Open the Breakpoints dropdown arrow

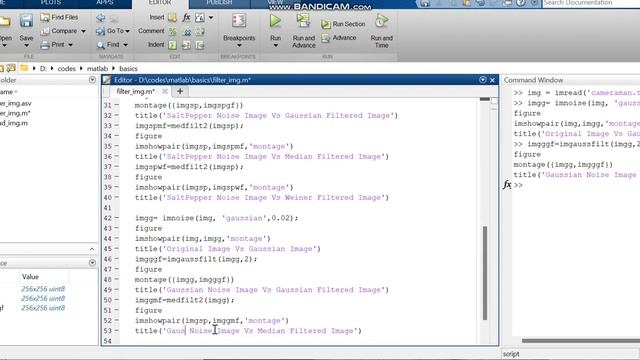239,45
